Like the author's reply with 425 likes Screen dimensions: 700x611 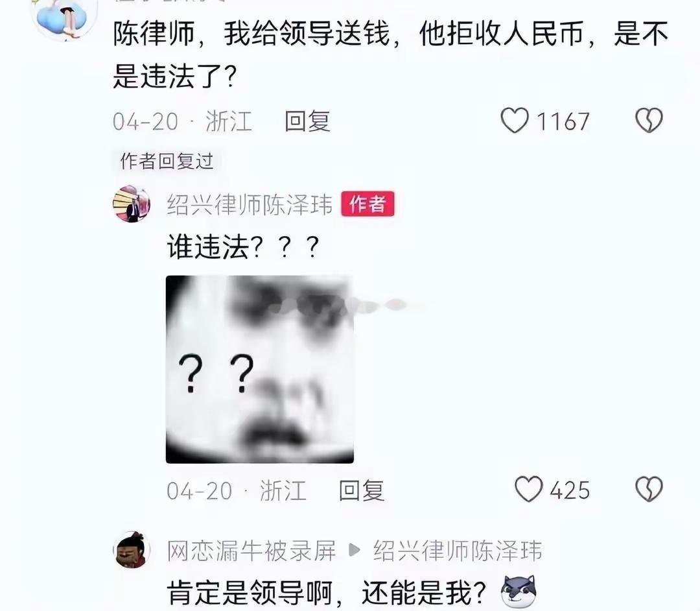coord(529,489)
